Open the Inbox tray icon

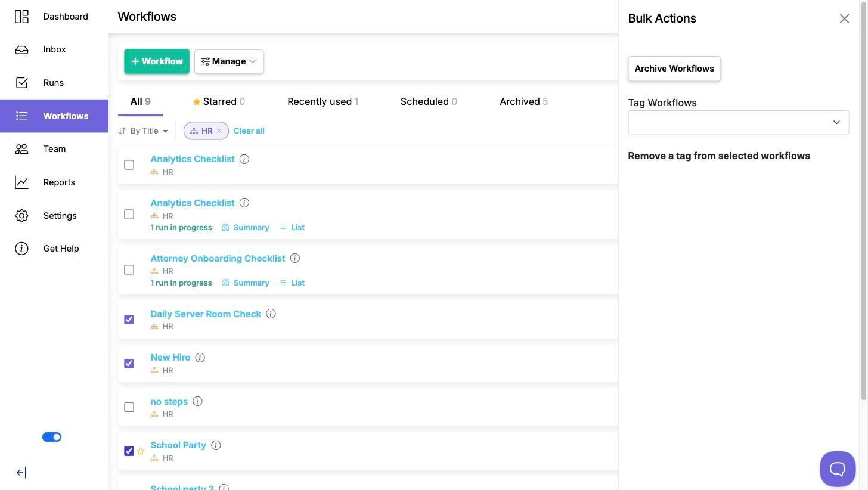pos(21,49)
